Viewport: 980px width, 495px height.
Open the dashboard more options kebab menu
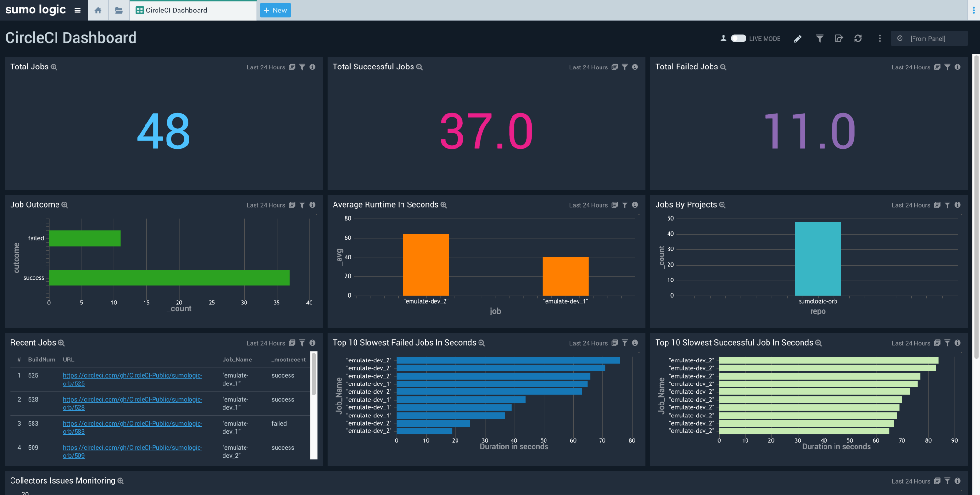coord(880,38)
